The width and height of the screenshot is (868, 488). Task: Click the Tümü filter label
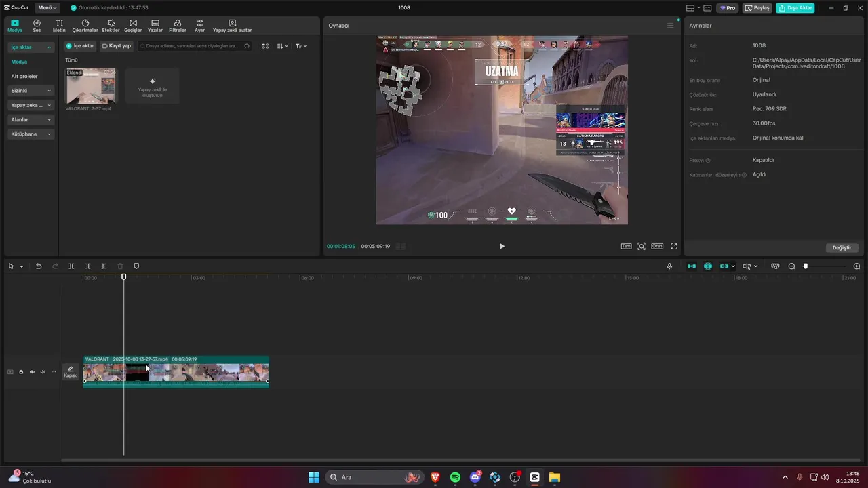click(x=71, y=60)
